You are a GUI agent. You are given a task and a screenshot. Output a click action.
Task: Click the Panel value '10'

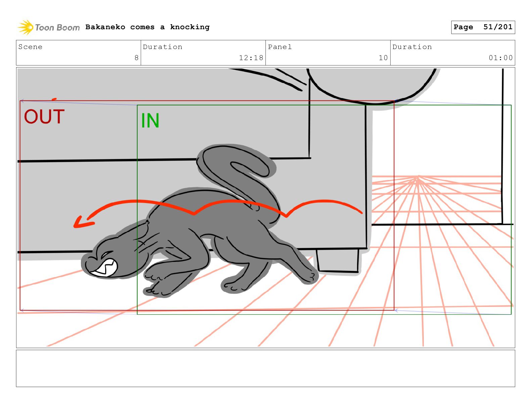(x=383, y=58)
